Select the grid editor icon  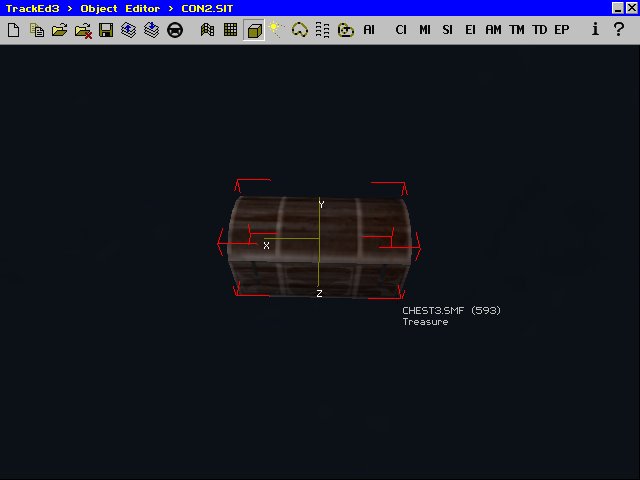point(230,30)
